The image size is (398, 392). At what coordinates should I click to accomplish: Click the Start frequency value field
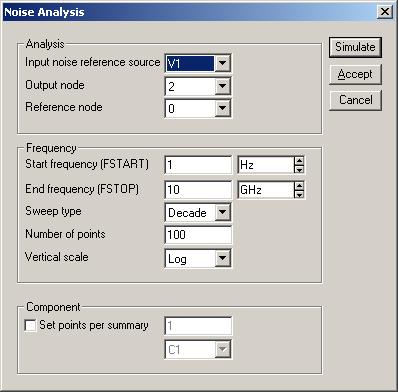pos(198,165)
